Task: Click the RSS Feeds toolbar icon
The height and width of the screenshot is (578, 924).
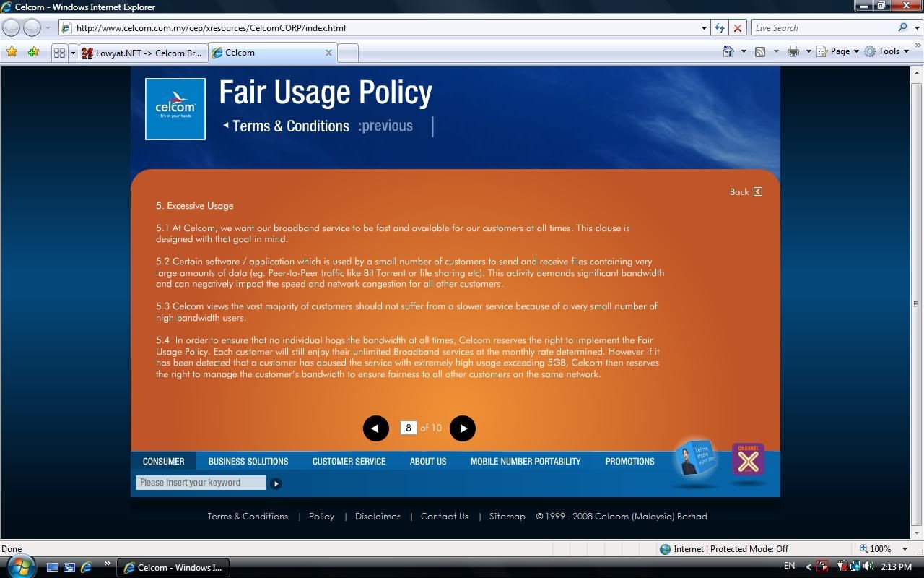Action: tap(760, 51)
